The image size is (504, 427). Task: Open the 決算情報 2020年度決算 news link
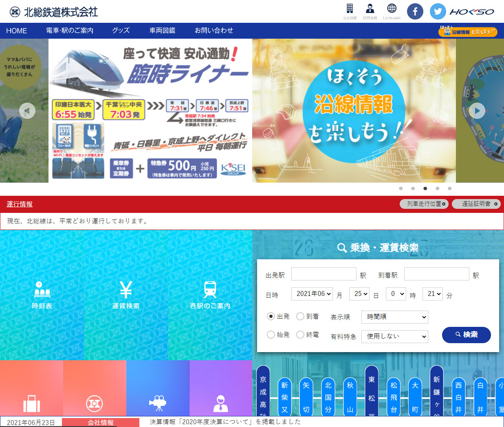225,422
